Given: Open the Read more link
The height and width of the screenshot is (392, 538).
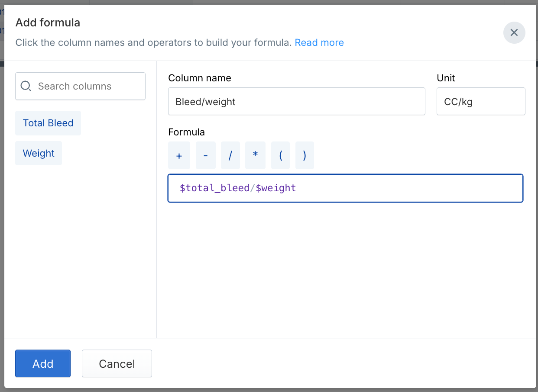Looking at the screenshot, I should (319, 42).
